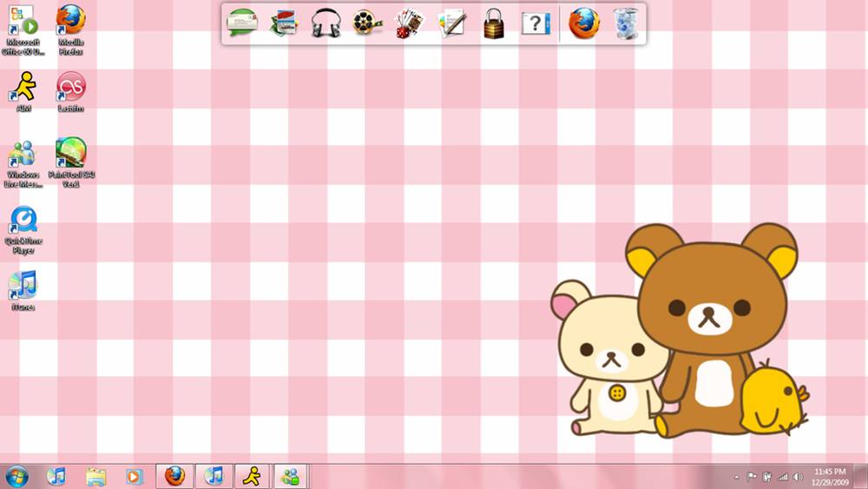Screen dimensions: 868x489
Task: Switch to the running AIM taskbar button
Action: [x=253, y=476]
